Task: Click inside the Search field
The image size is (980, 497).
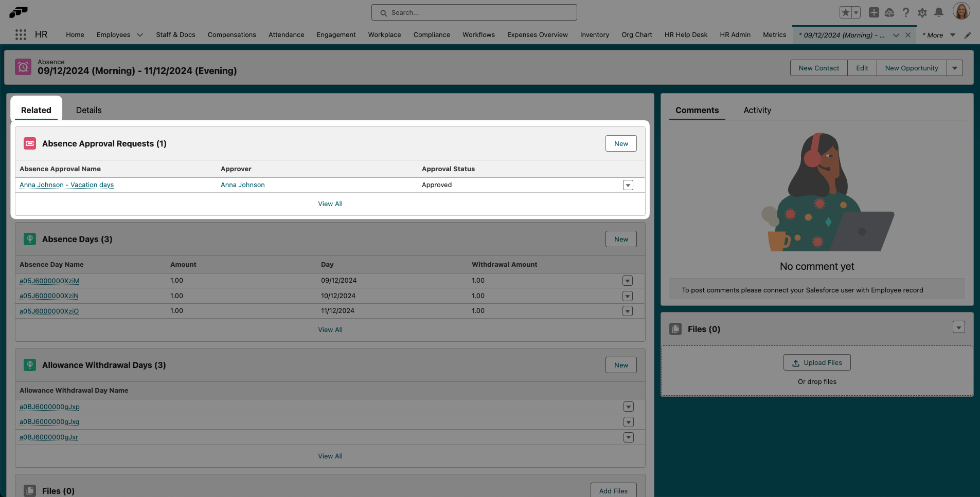Action: (473, 12)
